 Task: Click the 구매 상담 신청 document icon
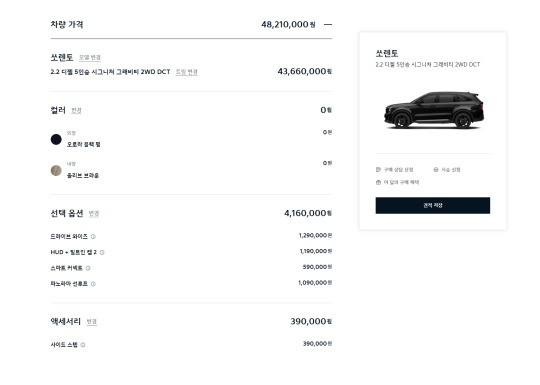(x=378, y=169)
